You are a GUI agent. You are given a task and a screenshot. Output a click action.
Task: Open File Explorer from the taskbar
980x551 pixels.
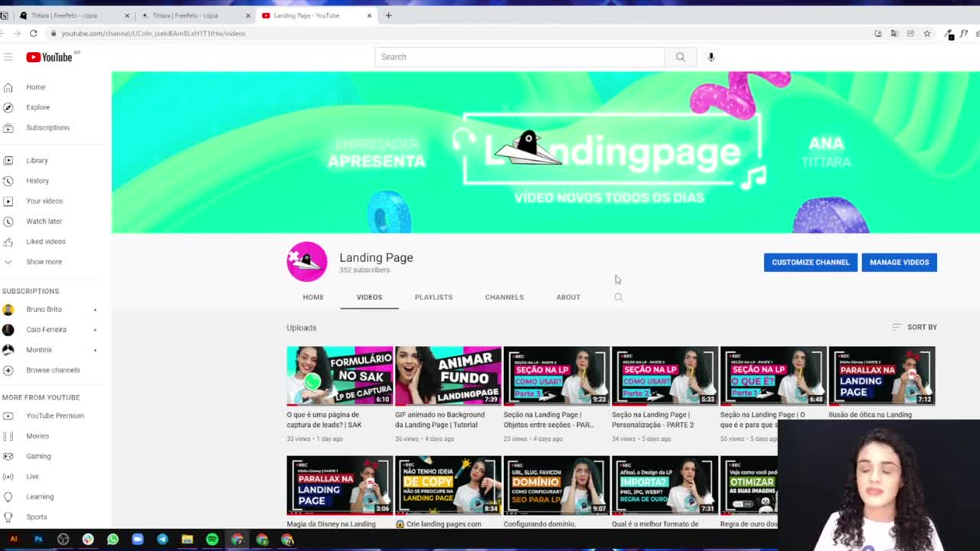tap(187, 540)
